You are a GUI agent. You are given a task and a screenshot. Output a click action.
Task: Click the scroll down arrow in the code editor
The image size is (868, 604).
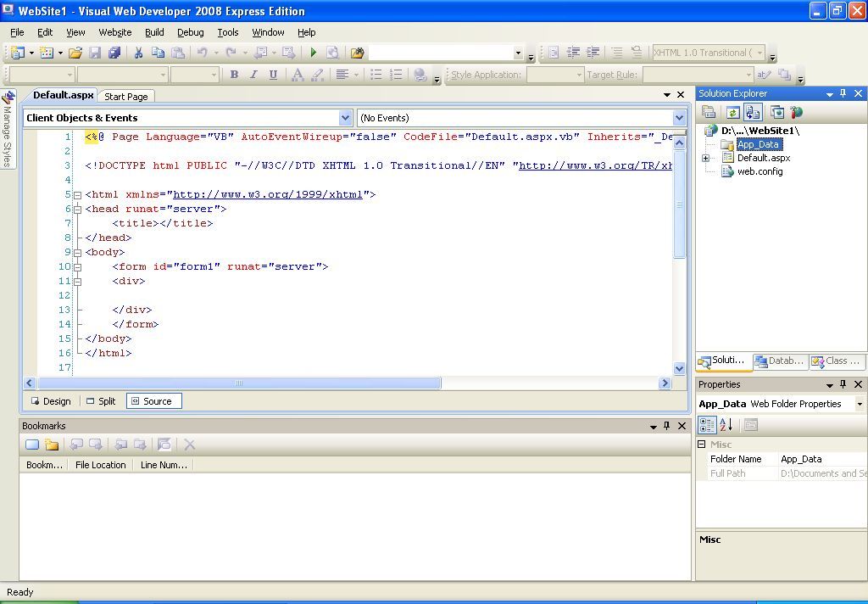(679, 368)
